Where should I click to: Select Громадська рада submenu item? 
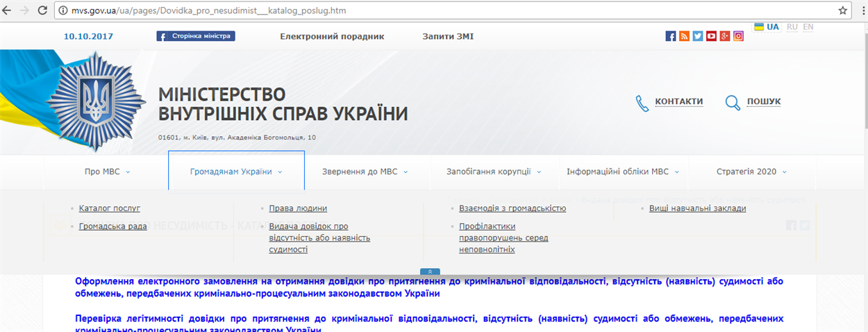[113, 226]
